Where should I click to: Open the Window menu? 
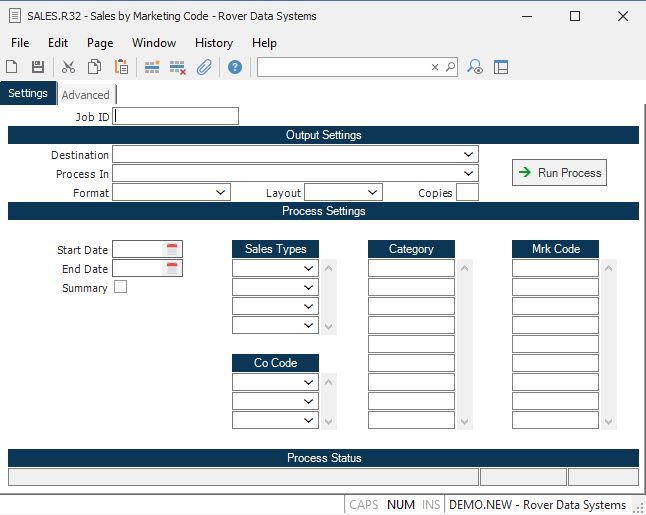154,43
